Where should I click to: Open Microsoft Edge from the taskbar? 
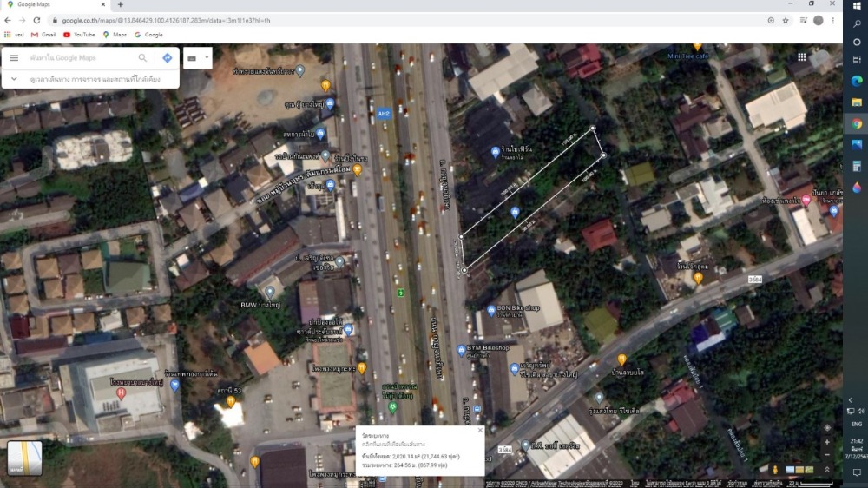pyautogui.click(x=856, y=80)
